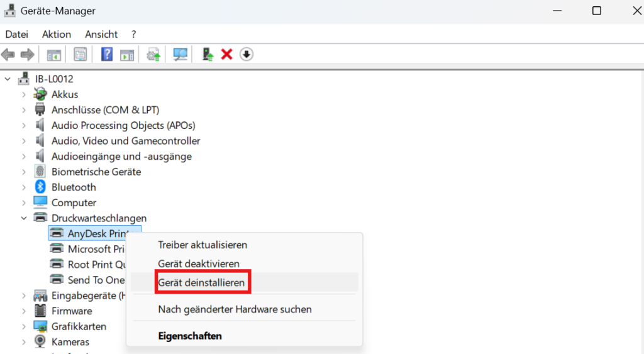The width and height of the screenshot is (644, 354).
Task: Click the Geräte-Manager title bar icon
Action: click(x=10, y=10)
